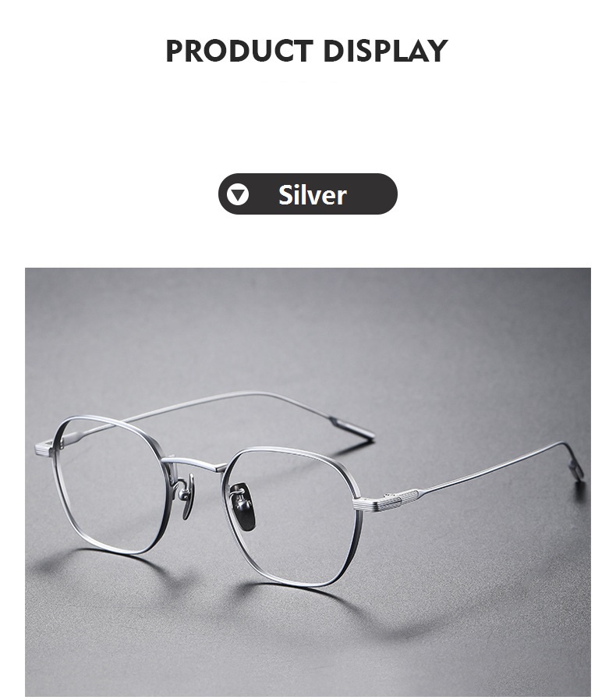Click the word PRODUCT in the heading
Image resolution: width=616 pixels, height=700 pixels.
coord(239,51)
